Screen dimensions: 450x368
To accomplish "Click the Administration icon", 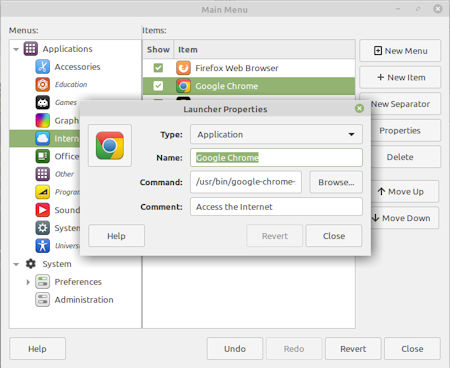I will (43, 300).
